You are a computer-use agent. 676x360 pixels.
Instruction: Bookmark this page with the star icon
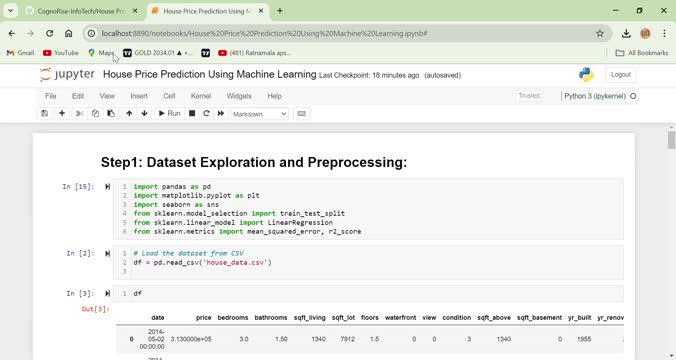pos(600,33)
